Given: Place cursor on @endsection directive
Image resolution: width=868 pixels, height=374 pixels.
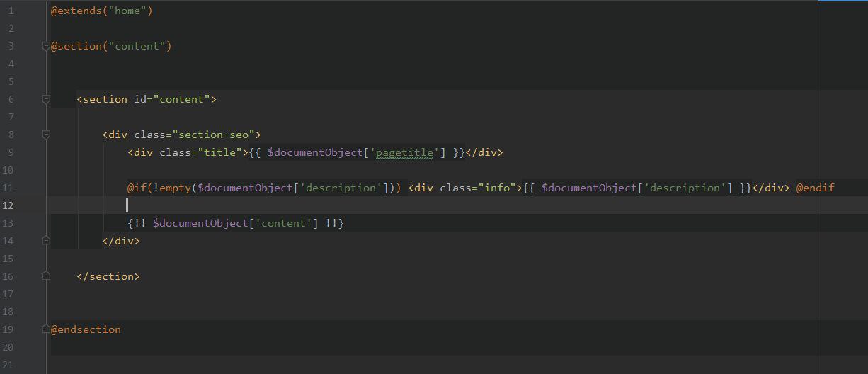Looking at the screenshot, I should (x=86, y=330).
